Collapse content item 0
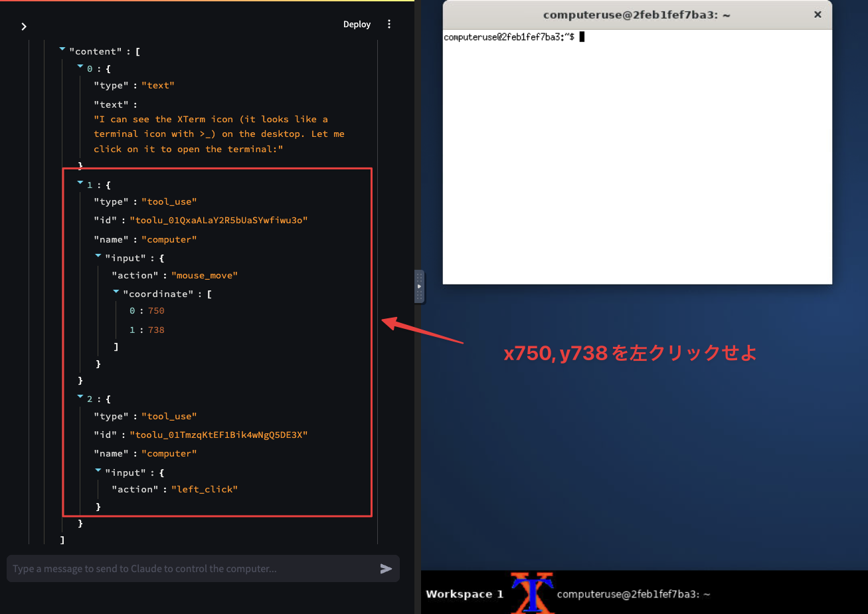The width and height of the screenshot is (868, 614). click(80, 67)
